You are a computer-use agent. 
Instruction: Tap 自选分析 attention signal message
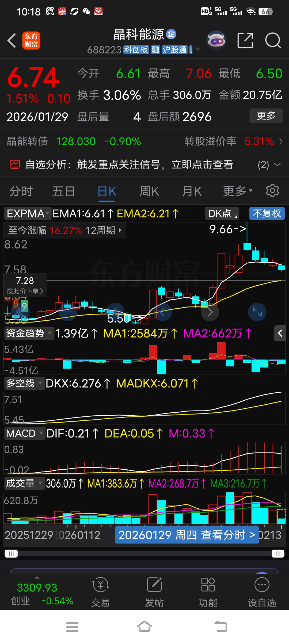(x=129, y=164)
